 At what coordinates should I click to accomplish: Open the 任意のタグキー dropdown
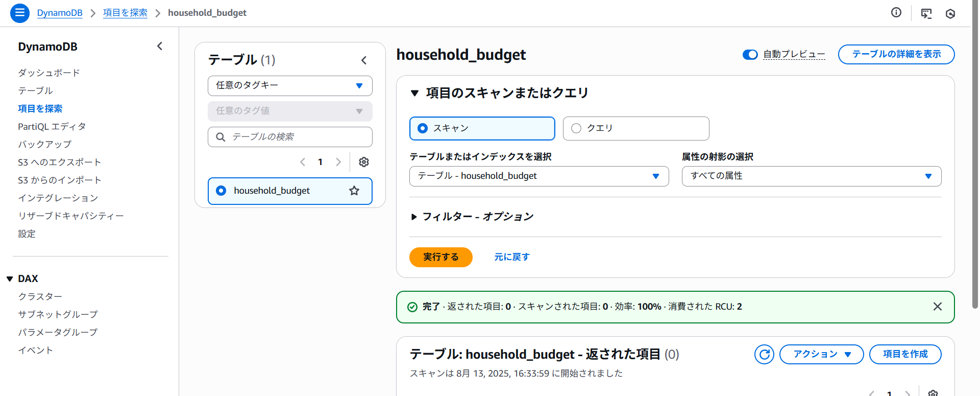pyautogui.click(x=290, y=86)
